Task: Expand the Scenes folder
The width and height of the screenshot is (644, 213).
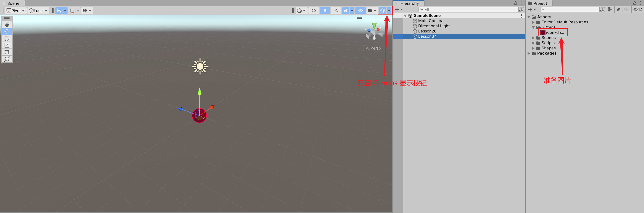Action: pyautogui.click(x=533, y=38)
